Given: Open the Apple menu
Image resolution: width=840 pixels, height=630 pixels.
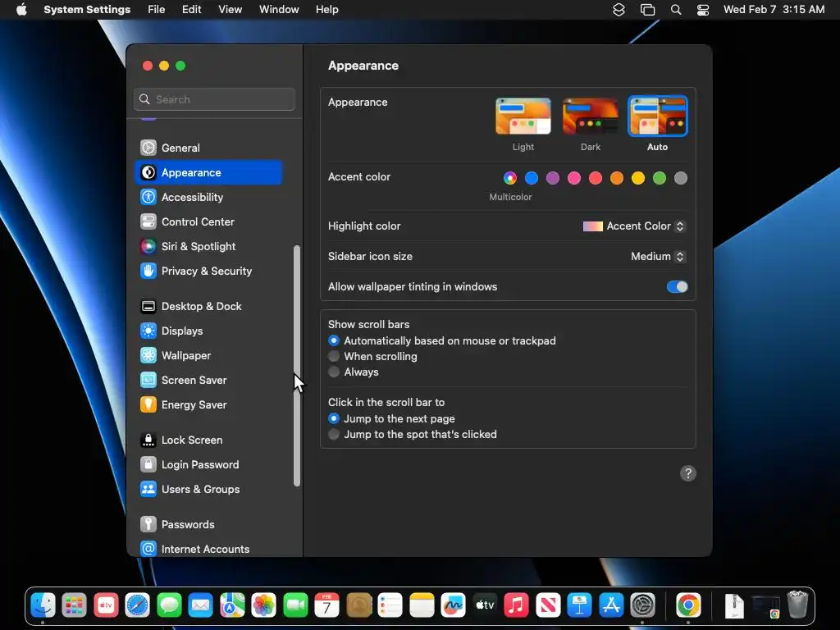Looking at the screenshot, I should [x=21, y=10].
